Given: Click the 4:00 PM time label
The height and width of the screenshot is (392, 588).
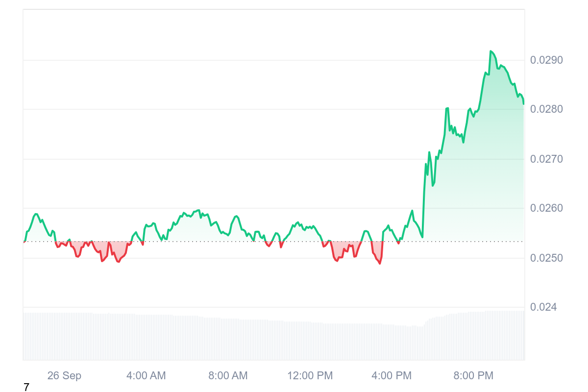Looking at the screenshot, I should coord(392,376).
